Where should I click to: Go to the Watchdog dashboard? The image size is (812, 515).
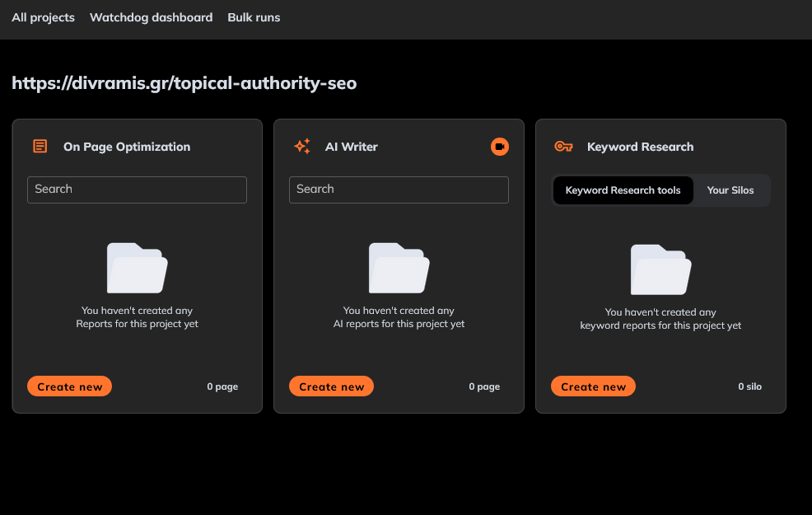(x=151, y=17)
